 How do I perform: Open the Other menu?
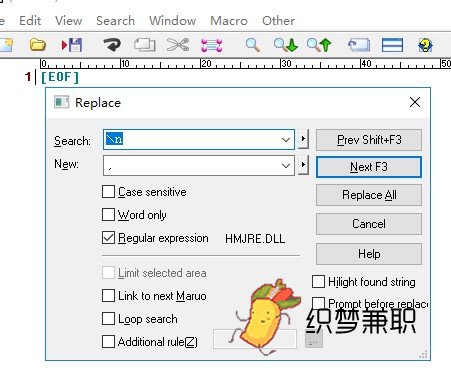(x=278, y=21)
